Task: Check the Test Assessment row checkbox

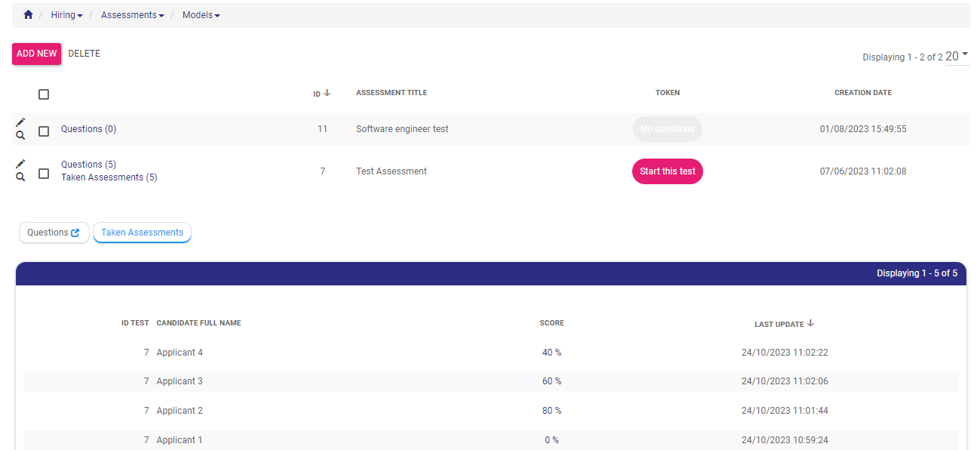Action: click(x=44, y=174)
